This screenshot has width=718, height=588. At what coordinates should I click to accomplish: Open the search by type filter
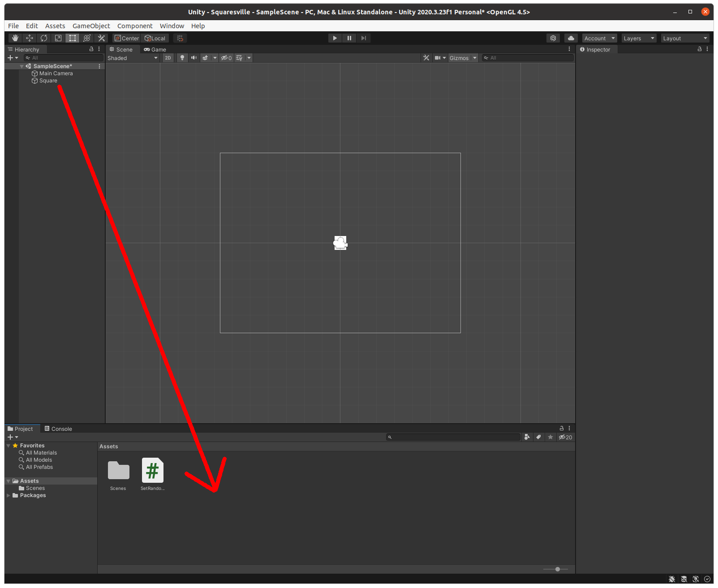(x=527, y=437)
